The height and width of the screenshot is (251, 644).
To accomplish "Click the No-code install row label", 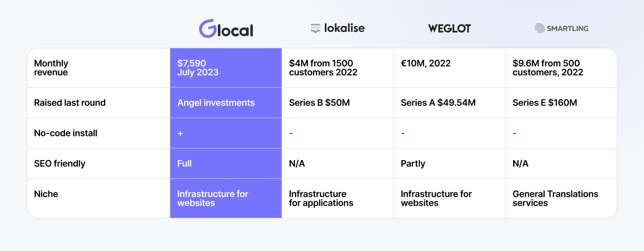I will (66, 133).
